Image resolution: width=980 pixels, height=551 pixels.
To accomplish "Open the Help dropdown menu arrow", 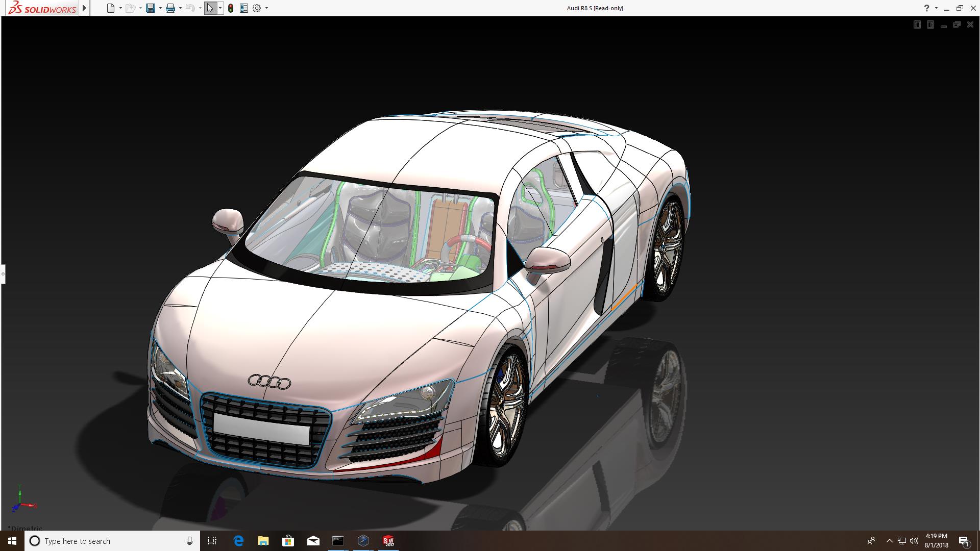I will tap(936, 8).
